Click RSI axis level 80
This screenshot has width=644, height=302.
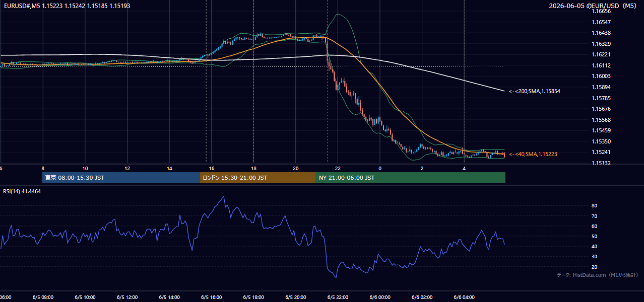(594, 206)
